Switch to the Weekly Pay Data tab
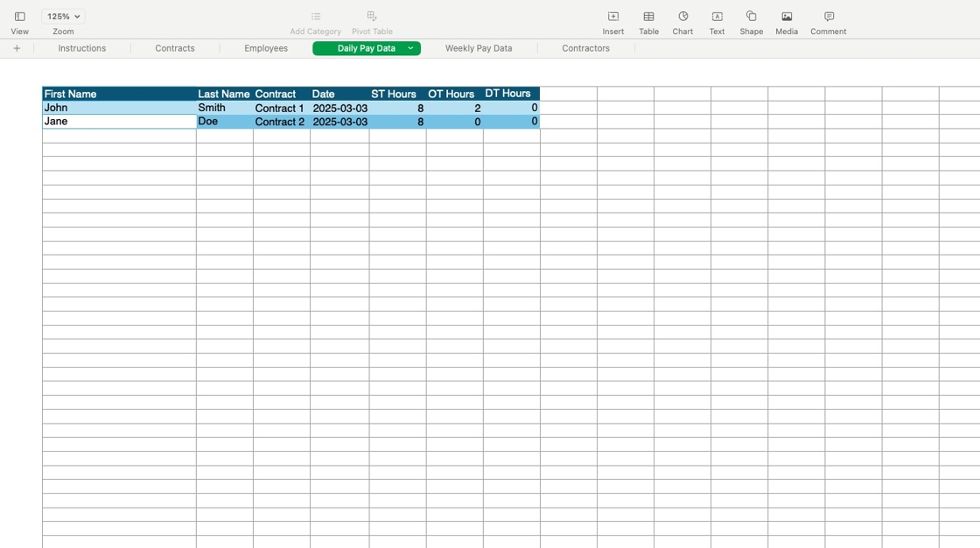Screen dimensions: 980x548 click(x=479, y=48)
